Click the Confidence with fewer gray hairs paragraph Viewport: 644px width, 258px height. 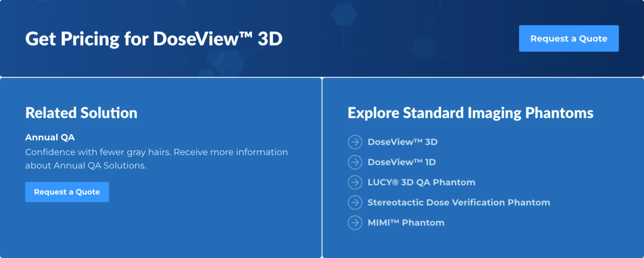point(156,152)
